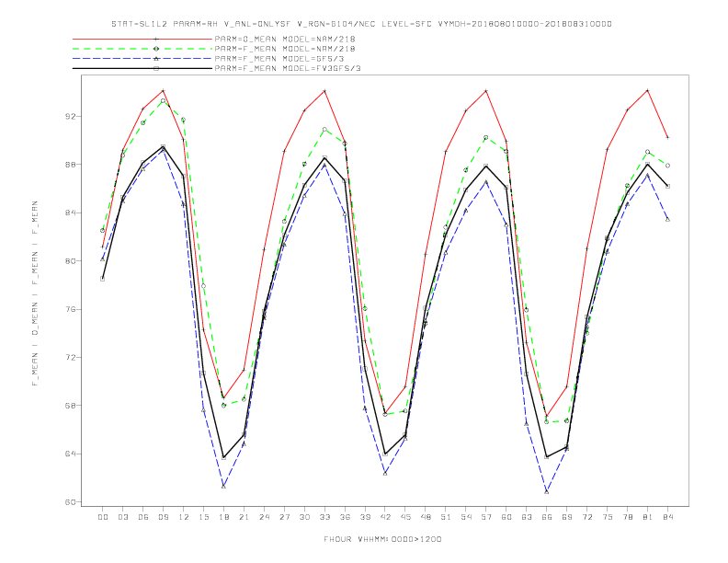
Task: Click x-axis forecast hour tick 54
Action: point(466,517)
